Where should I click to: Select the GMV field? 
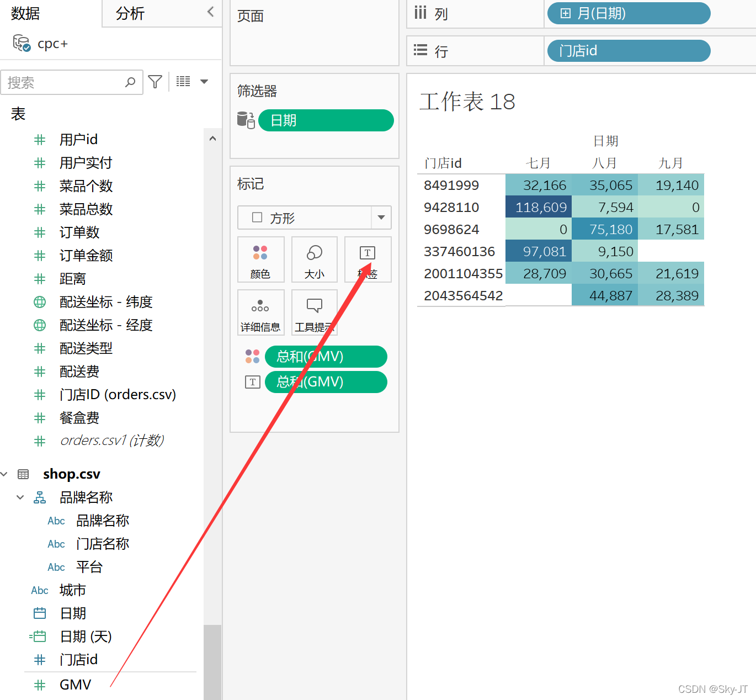(x=75, y=685)
